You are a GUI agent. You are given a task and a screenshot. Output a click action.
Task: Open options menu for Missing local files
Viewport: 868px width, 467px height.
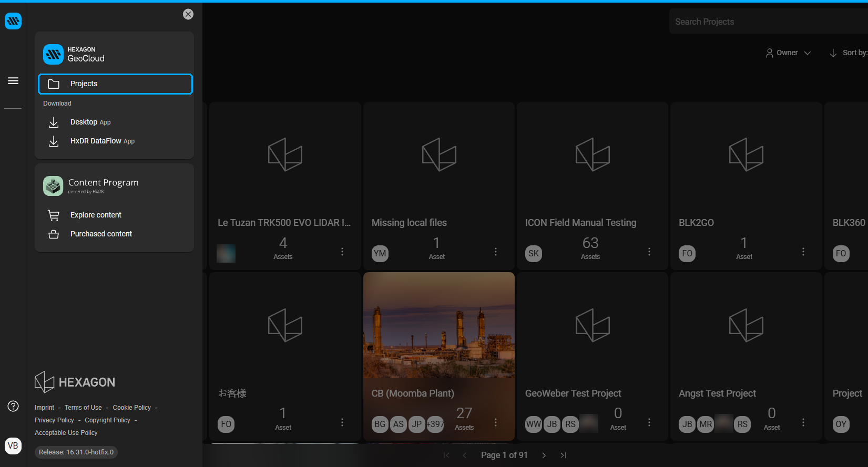click(496, 252)
